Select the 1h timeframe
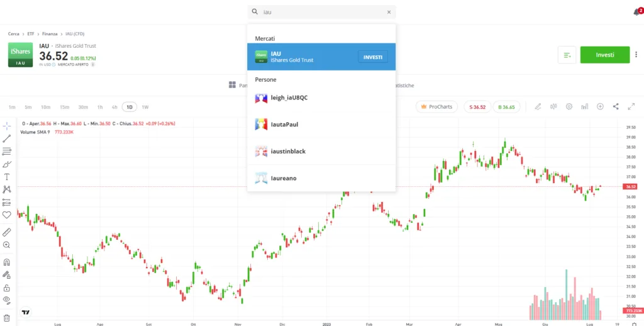The image size is (644, 326). point(100,107)
